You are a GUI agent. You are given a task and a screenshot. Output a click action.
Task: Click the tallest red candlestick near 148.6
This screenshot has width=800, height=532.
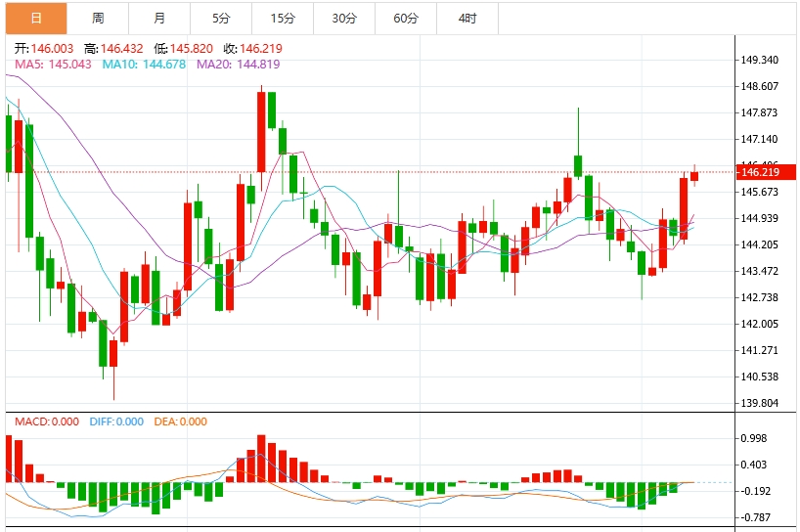click(x=261, y=132)
